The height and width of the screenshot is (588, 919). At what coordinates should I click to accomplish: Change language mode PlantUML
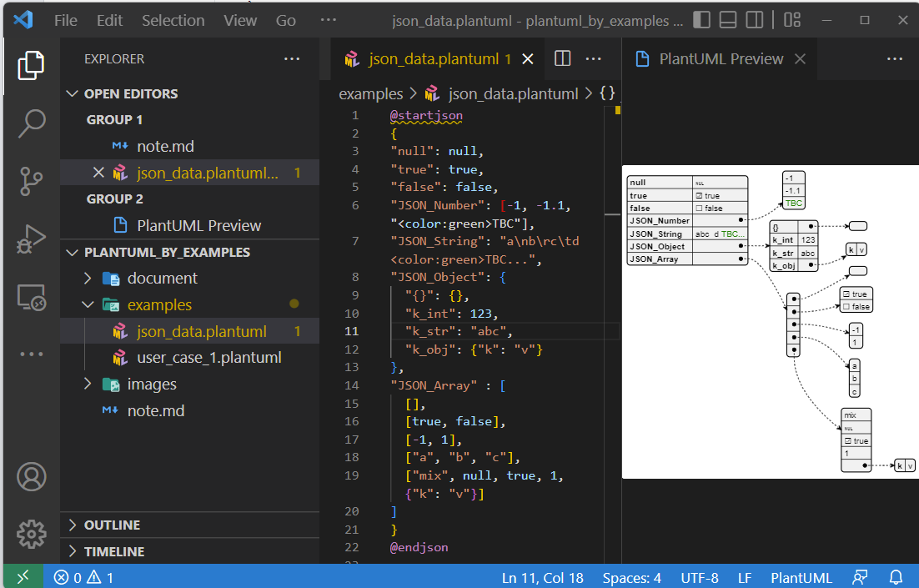coord(801,578)
